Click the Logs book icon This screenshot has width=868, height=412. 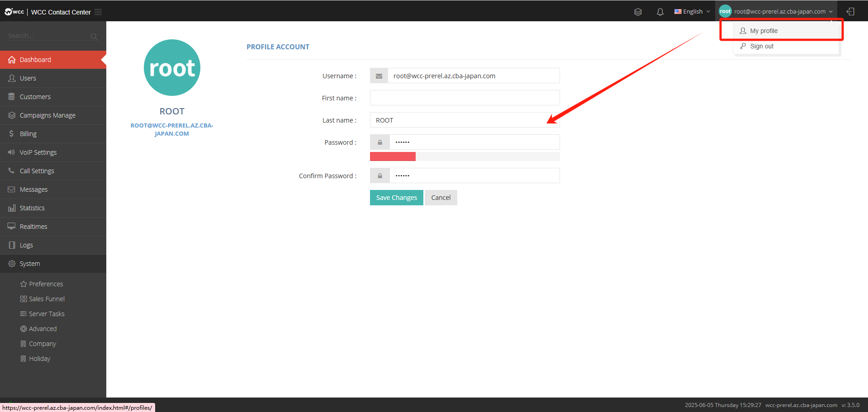click(x=12, y=245)
